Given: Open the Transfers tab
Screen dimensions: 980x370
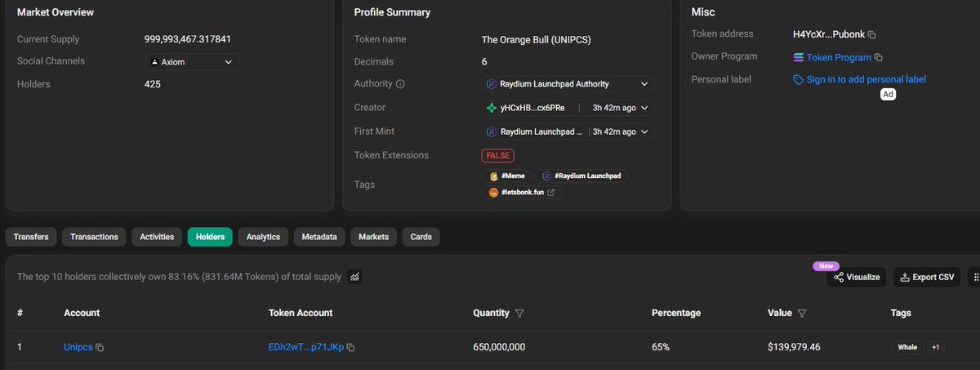Looking at the screenshot, I should (31, 237).
